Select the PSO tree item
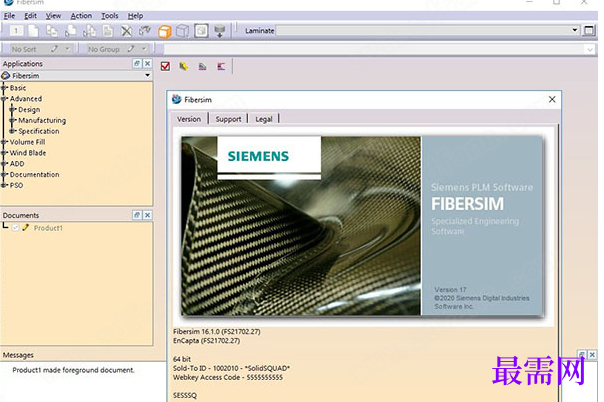Viewport: 604px width, 402px height. coord(17,185)
